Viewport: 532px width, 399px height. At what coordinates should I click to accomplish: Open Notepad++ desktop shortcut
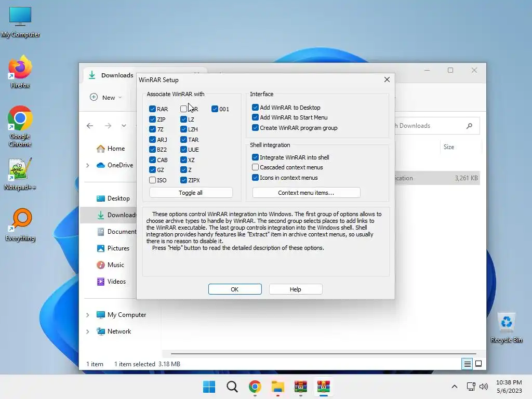coord(20,174)
